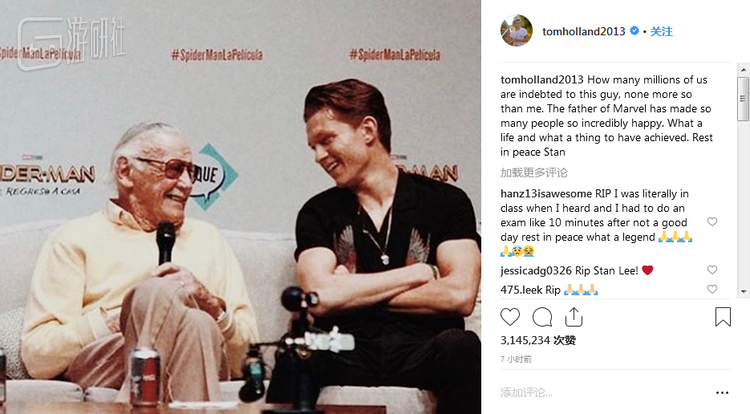Like the post with heart icon

click(510, 317)
